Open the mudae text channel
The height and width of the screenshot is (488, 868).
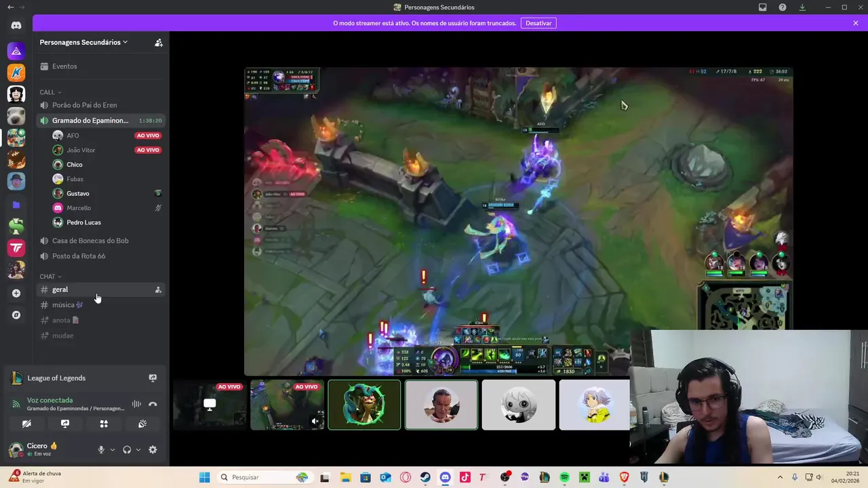[x=101, y=336]
